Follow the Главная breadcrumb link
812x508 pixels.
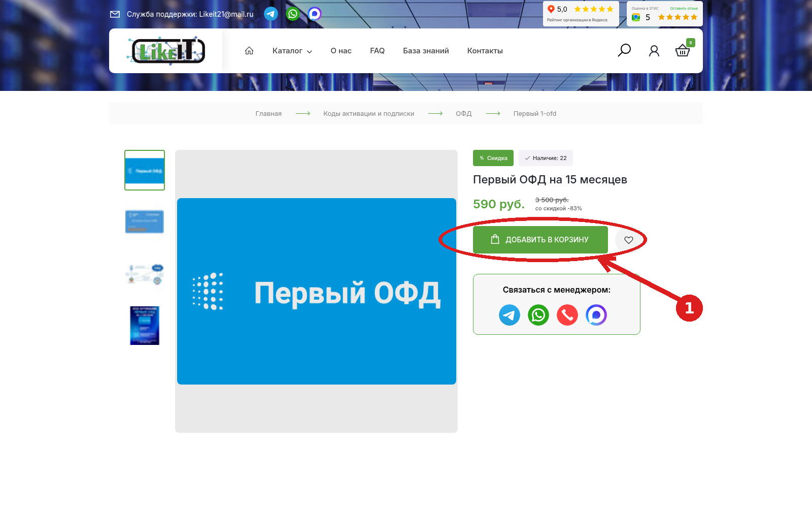coord(268,113)
